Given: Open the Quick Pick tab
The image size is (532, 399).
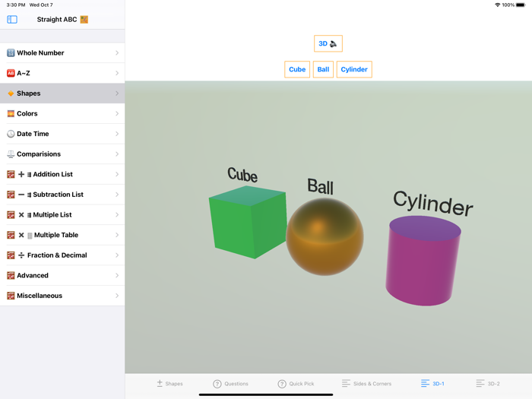Looking at the screenshot, I should tap(296, 384).
